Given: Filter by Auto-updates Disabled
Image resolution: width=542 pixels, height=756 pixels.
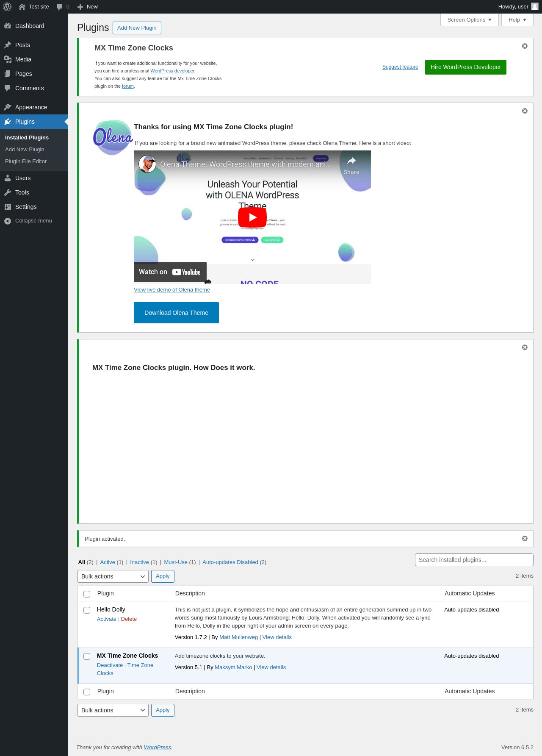Looking at the screenshot, I should (230, 562).
